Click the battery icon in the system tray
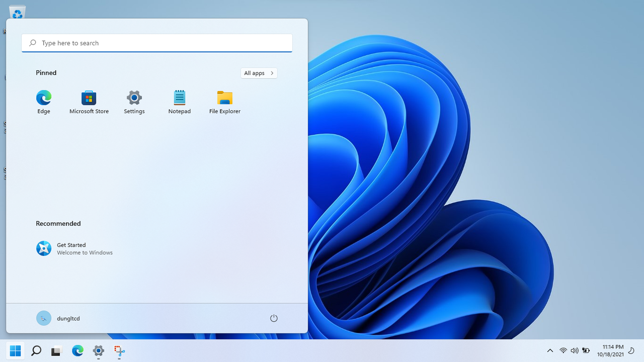This screenshot has width=644, height=362. [586, 350]
